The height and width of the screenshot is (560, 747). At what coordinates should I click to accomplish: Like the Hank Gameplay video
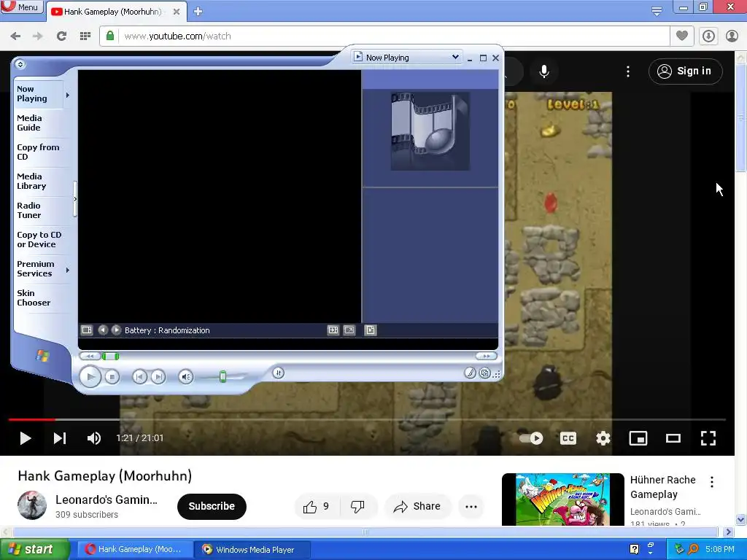click(x=317, y=507)
